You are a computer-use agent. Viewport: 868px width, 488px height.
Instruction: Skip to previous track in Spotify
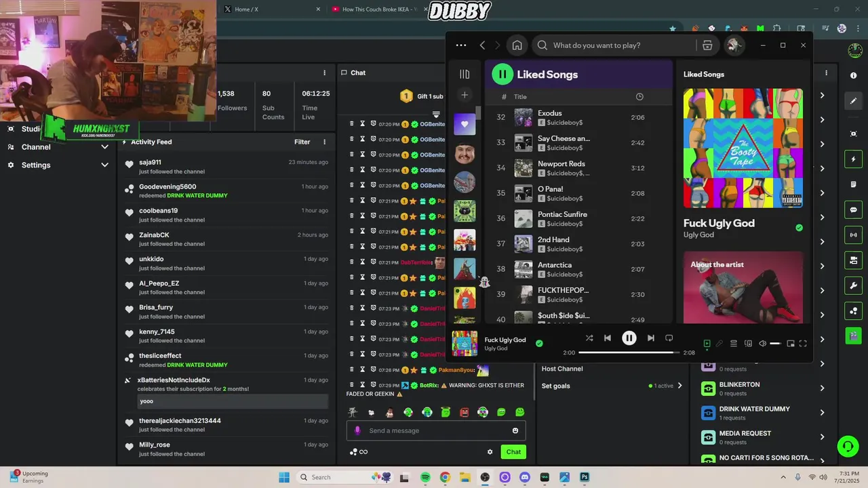[608, 338]
